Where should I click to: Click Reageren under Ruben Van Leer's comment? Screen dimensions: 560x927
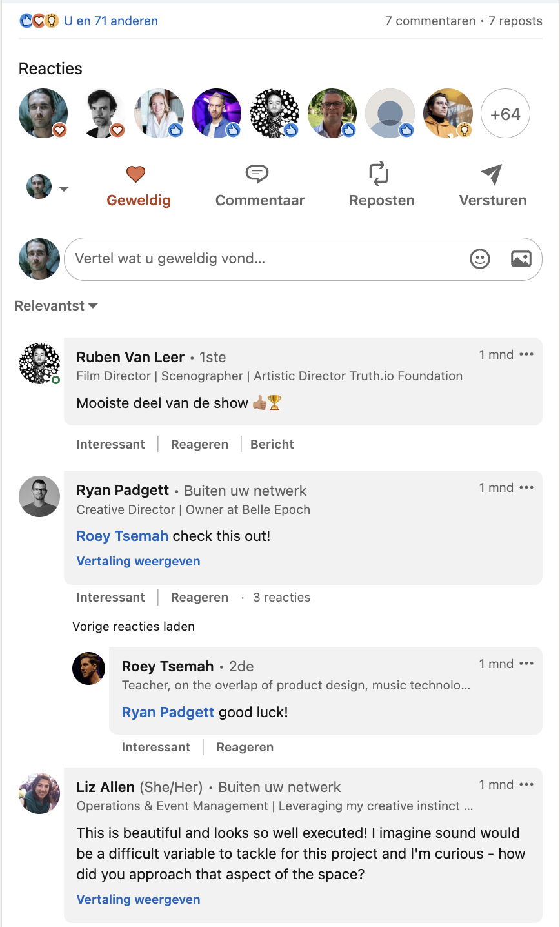pyautogui.click(x=199, y=444)
